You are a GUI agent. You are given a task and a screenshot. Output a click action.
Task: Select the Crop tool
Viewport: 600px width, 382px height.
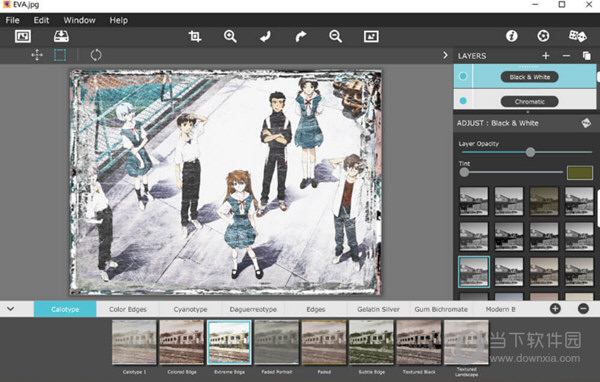[195, 36]
